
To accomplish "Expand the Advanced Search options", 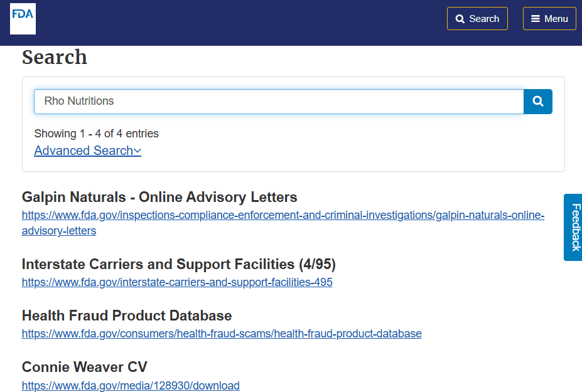I will point(88,151).
